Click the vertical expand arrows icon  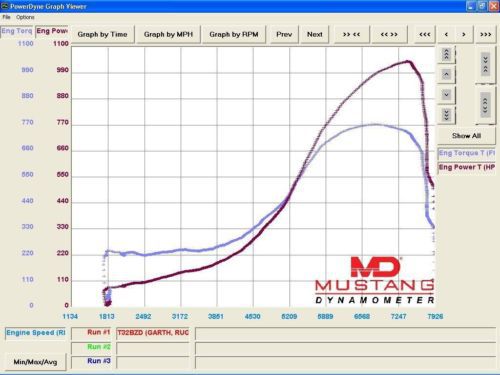(x=485, y=105)
